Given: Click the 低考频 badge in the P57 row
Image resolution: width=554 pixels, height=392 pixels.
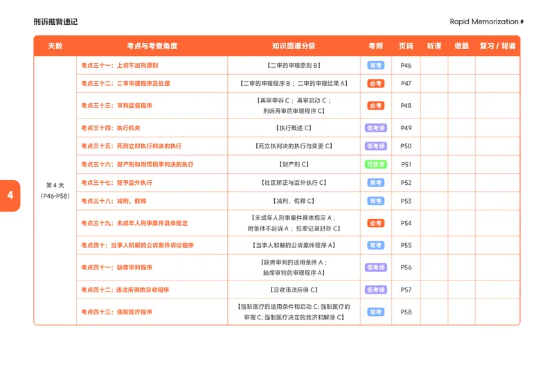Looking at the screenshot, I should 375,290.
